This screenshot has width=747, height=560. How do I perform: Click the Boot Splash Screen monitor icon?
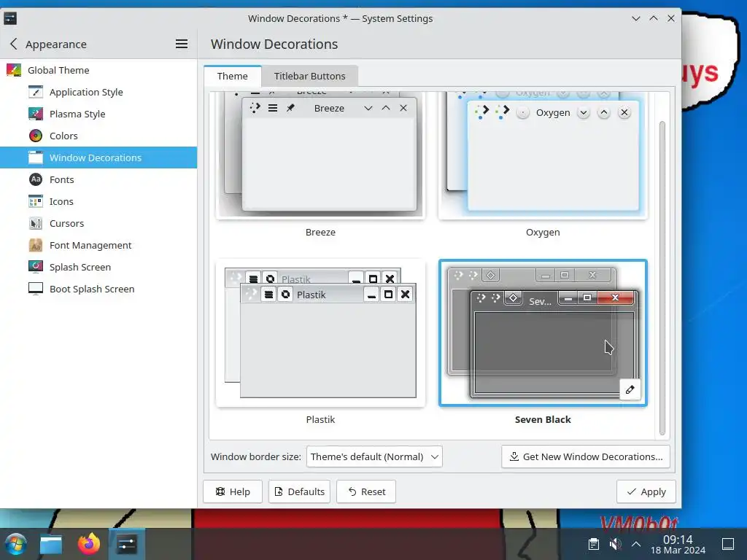pos(36,289)
